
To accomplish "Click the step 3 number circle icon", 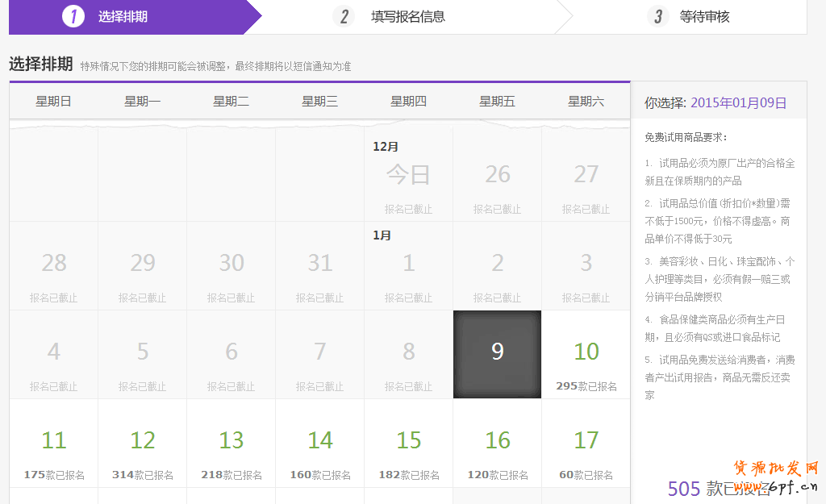I will click(658, 16).
